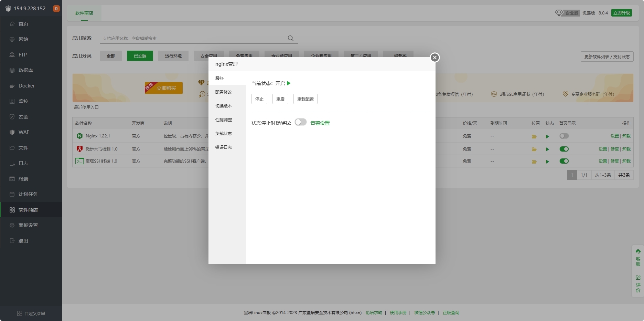This screenshot has width=644, height=321.
Task: Click the notification badge next to server IP
Action: pos(56,9)
